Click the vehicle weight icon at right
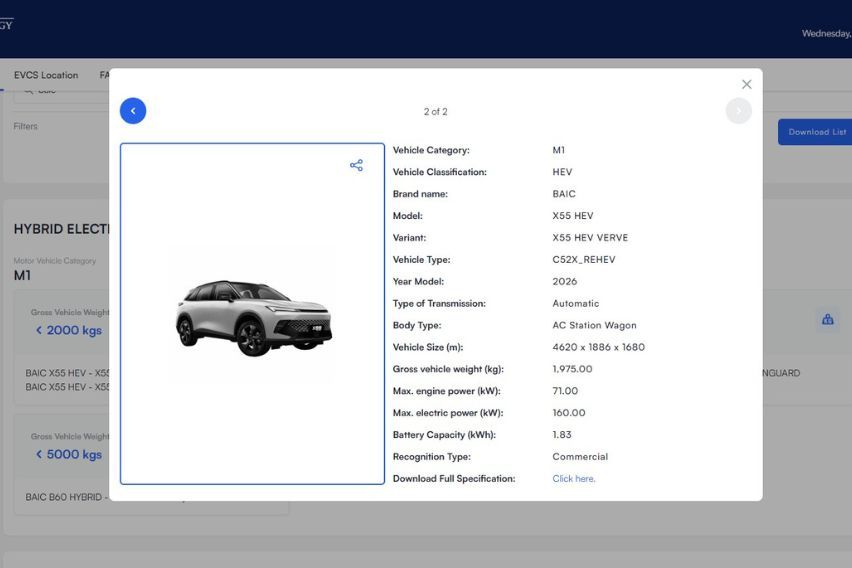This screenshot has width=852, height=568. click(x=828, y=320)
